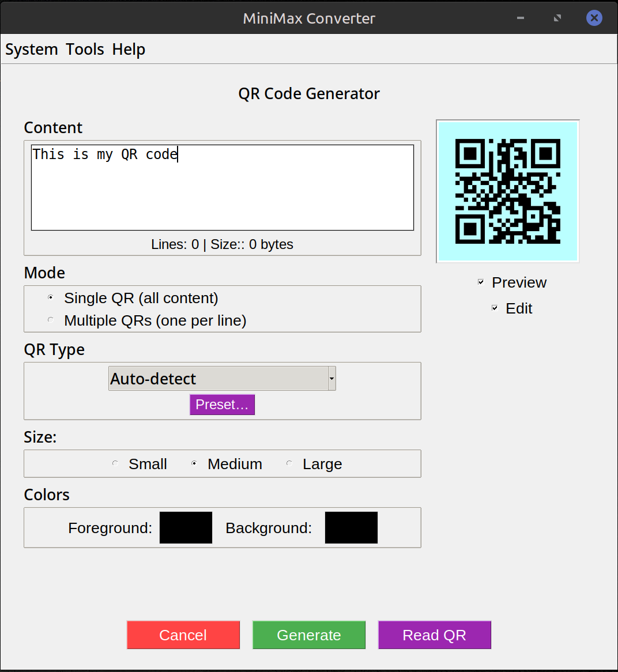Click the QR type dropdown arrow

331,379
